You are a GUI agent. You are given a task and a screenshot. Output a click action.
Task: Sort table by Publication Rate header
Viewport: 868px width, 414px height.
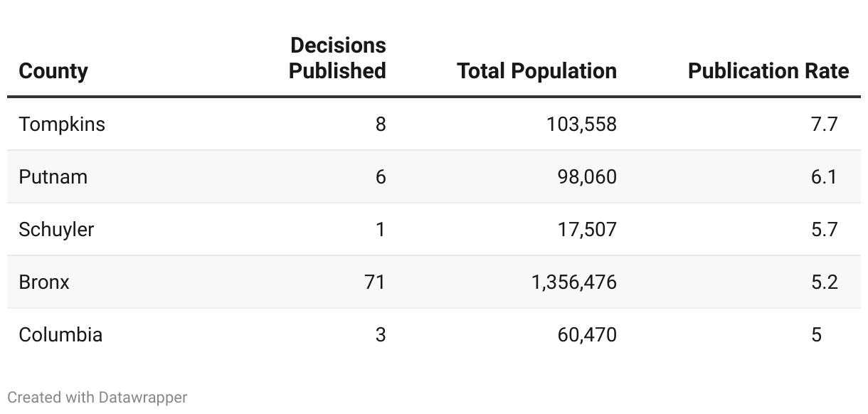tap(768, 71)
